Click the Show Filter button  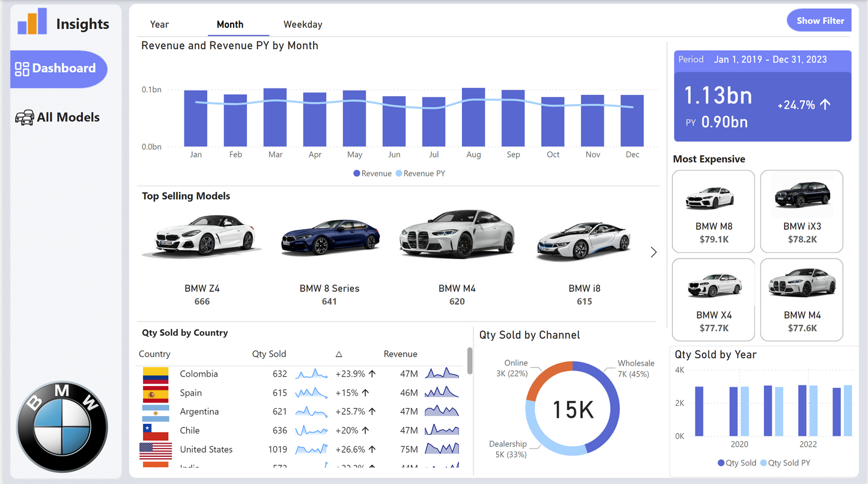(819, 20)
